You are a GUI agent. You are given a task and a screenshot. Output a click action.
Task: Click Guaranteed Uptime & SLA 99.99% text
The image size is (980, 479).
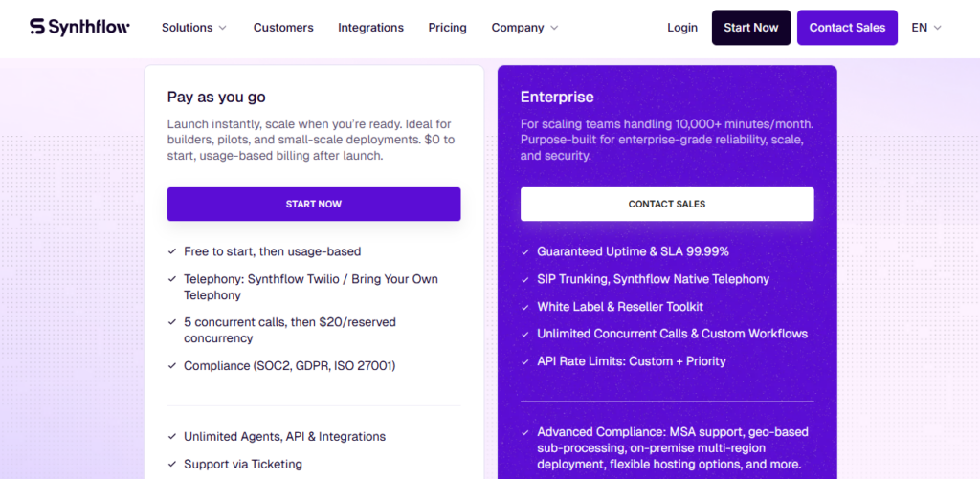point(634,251)
